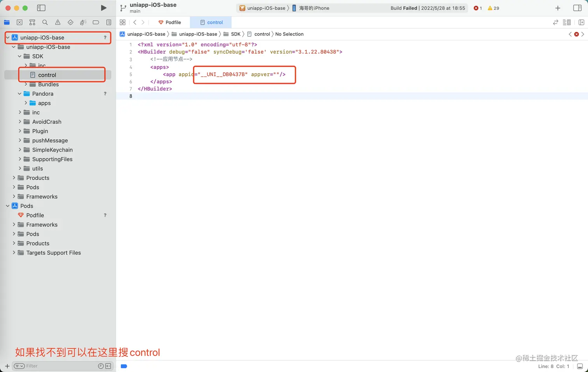The width and height of the screenshot is (588, 372).
Task: Open the Issue navigator warning-triangle icon
Action: (x=58, y=22)
